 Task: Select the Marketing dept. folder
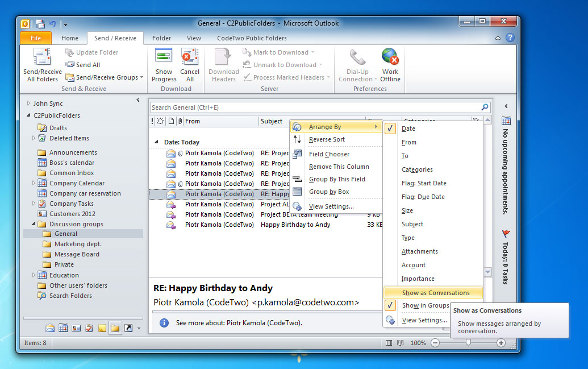tap(78, 244)
